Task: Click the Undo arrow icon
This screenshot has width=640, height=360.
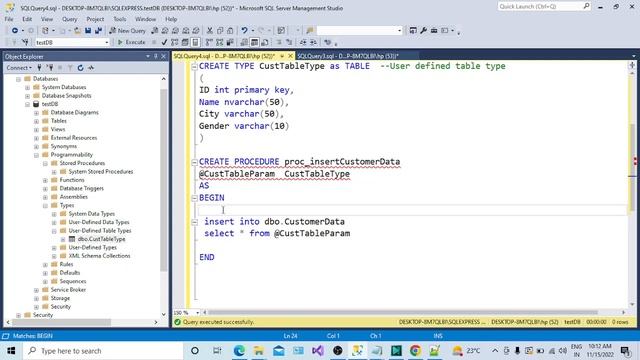Action: click(244, 31)
